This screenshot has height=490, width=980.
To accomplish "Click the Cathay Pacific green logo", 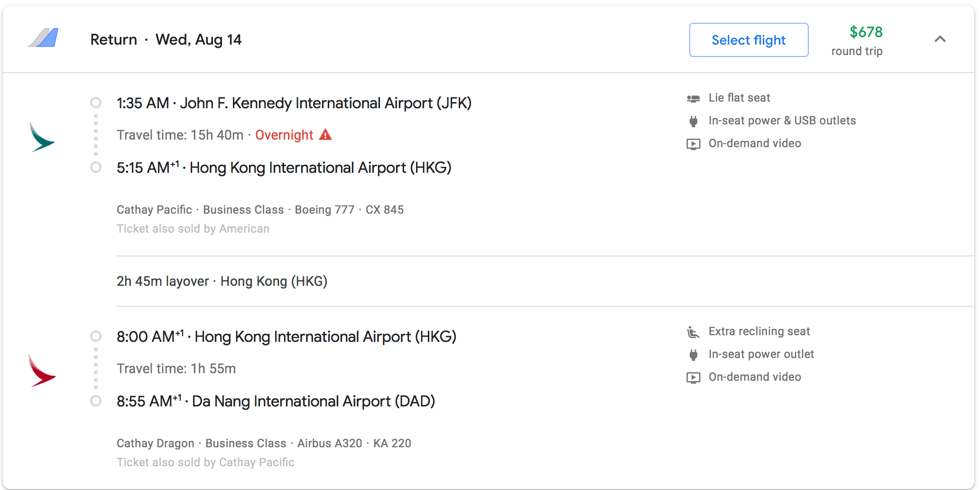I will tap(42, 137).
